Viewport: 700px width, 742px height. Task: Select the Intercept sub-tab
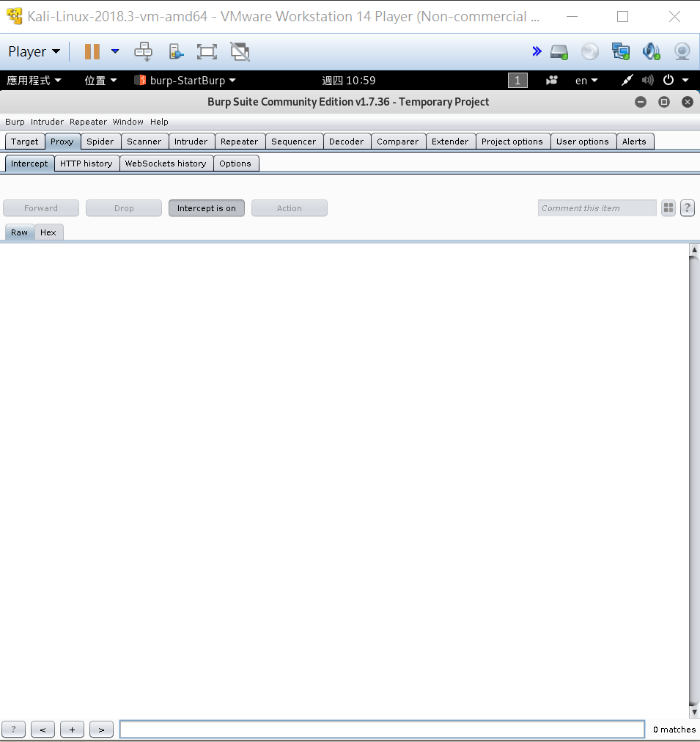(29, 164)
